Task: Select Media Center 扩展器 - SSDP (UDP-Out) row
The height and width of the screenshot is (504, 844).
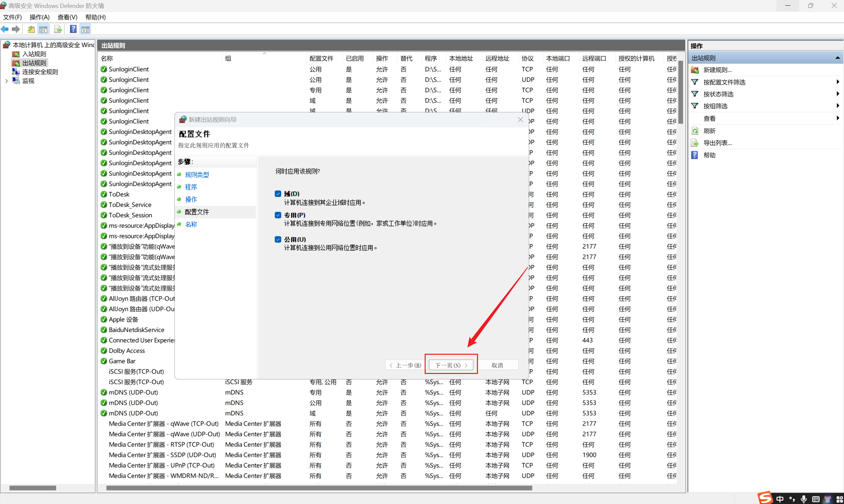Action: [x=387, y=455]
